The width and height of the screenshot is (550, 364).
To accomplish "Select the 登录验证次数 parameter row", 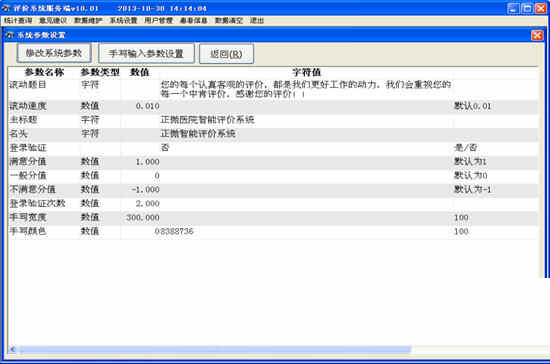I will 273,203.
